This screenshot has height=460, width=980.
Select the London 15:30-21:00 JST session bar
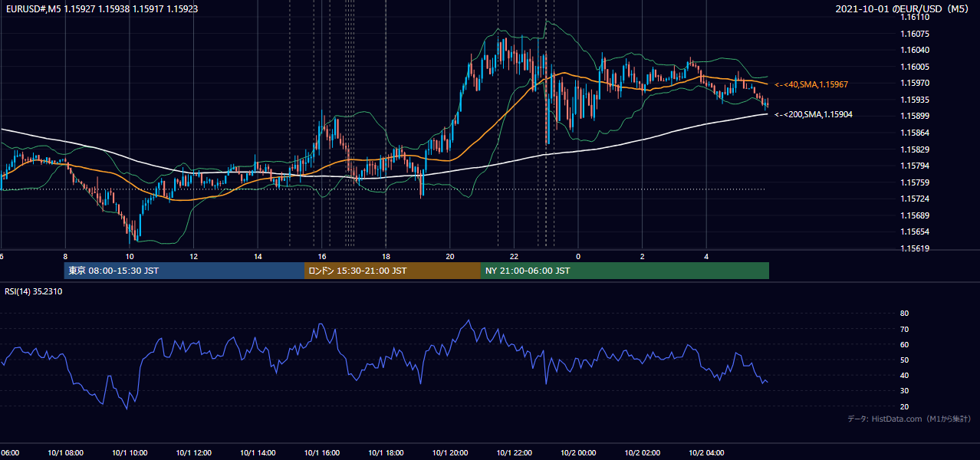(x=393, y=271)
